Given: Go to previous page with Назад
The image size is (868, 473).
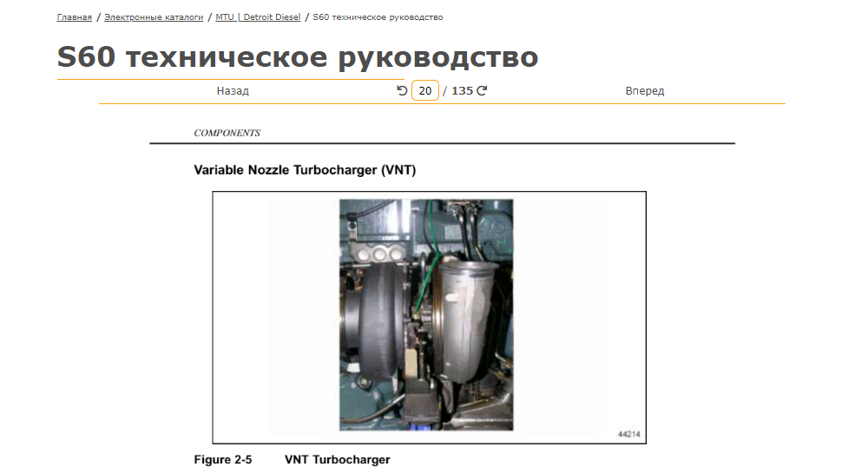Looking at the screenshot, I should tap(233, 91).
